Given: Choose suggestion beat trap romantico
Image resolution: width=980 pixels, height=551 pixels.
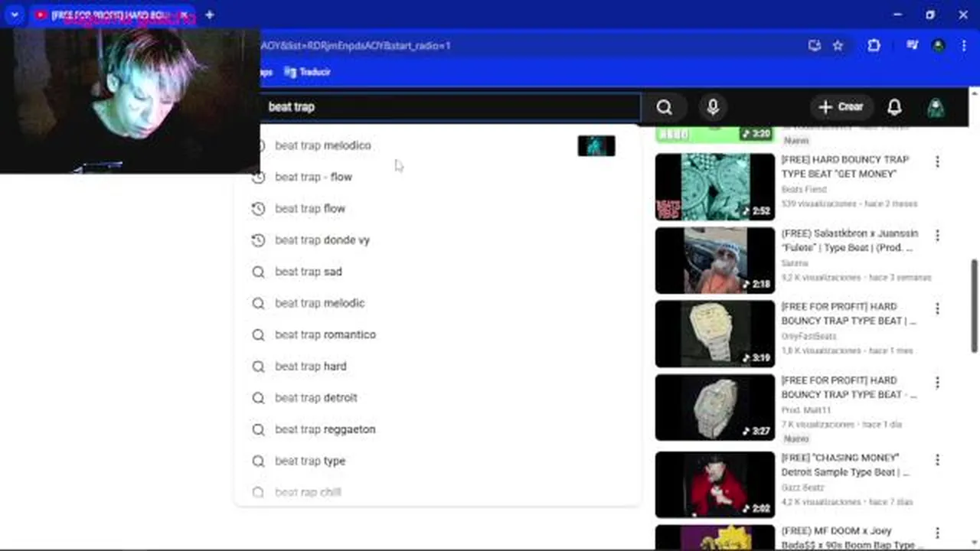Looking at the screenshot, I should pyautogui.click(x=438, y=334).
